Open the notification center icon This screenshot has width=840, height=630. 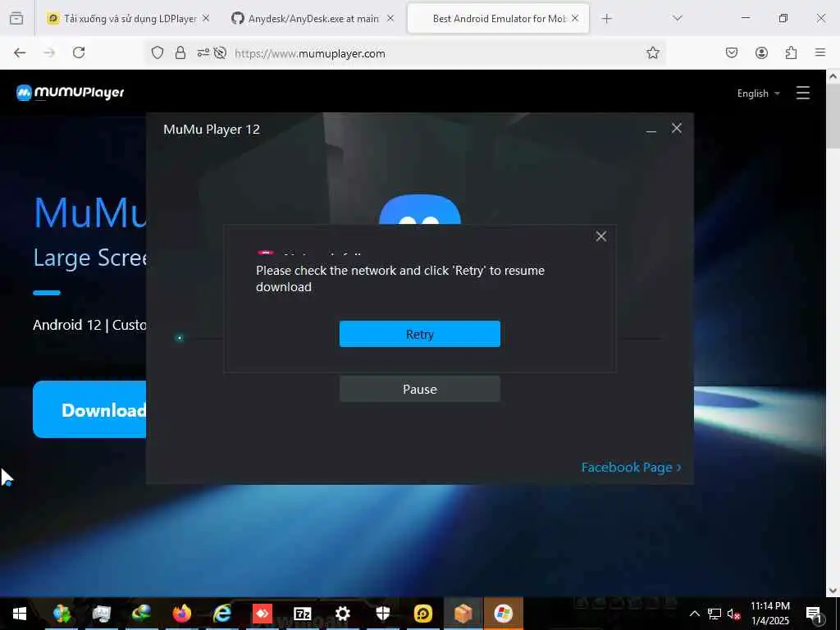(x=814, y=614)
